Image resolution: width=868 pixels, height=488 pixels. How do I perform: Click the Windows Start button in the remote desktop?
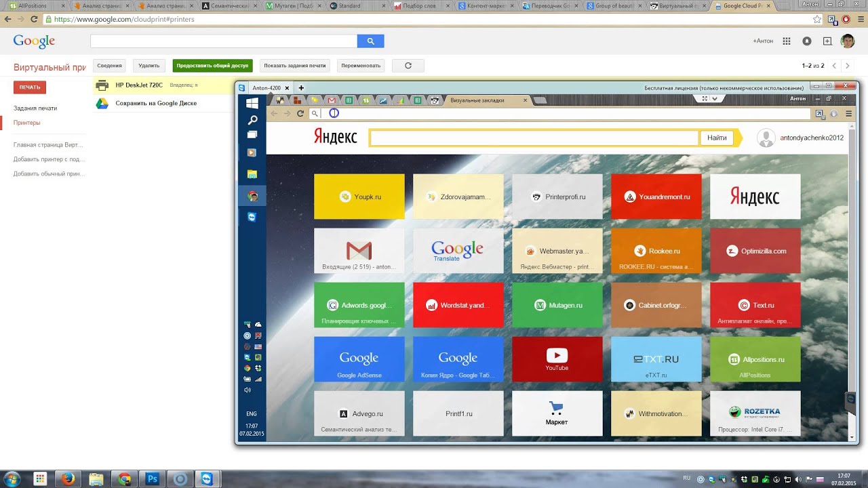click(252, 104)
